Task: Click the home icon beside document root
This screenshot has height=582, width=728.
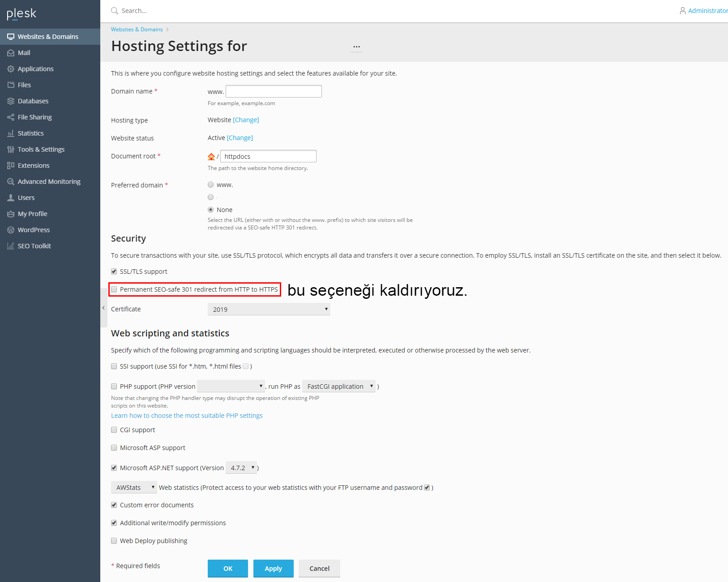Action: tap(211, 157)
